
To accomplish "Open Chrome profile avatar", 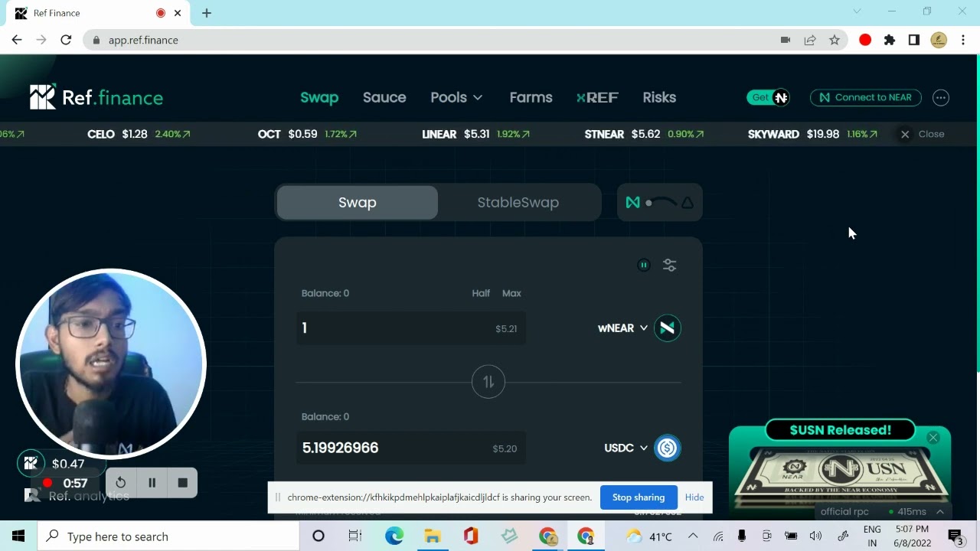I will pyautogui.click(x=939, y=40).
